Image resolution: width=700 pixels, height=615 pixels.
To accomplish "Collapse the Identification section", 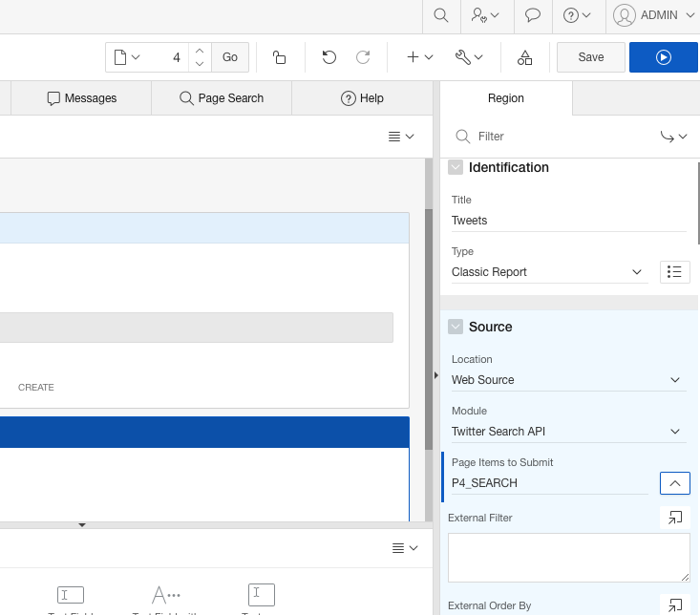I will point(456,167).
